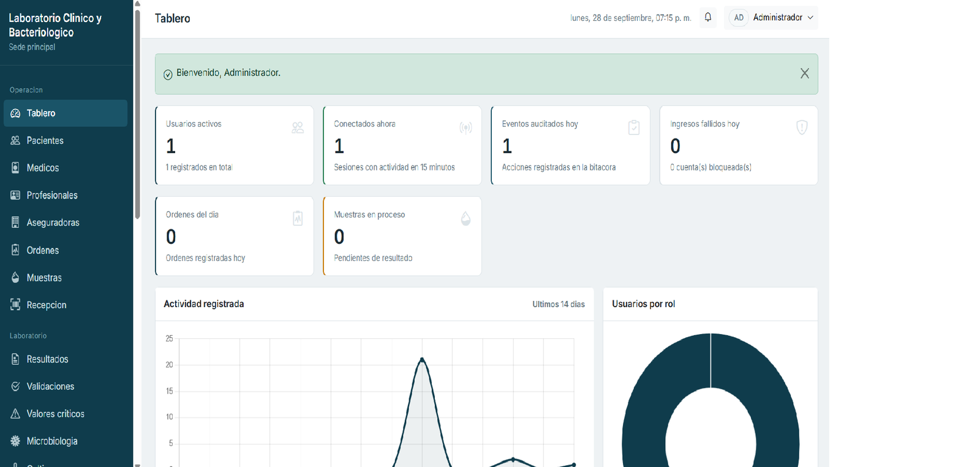Open the Pacientes menu item

(66, 140)
